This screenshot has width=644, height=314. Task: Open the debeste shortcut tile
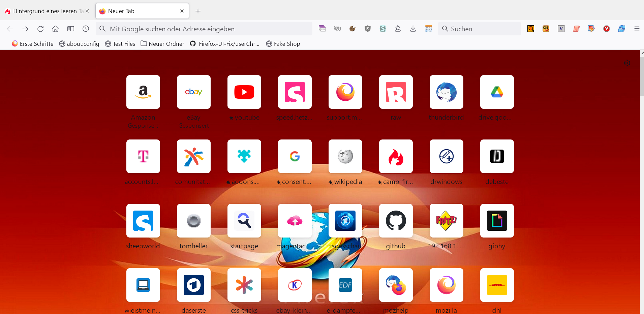(x=497, y=156)
